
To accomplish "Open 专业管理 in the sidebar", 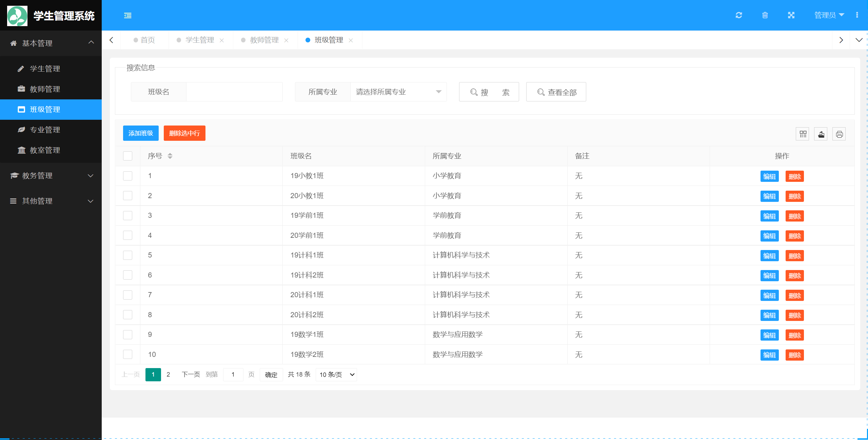I will tap(51, 130).
